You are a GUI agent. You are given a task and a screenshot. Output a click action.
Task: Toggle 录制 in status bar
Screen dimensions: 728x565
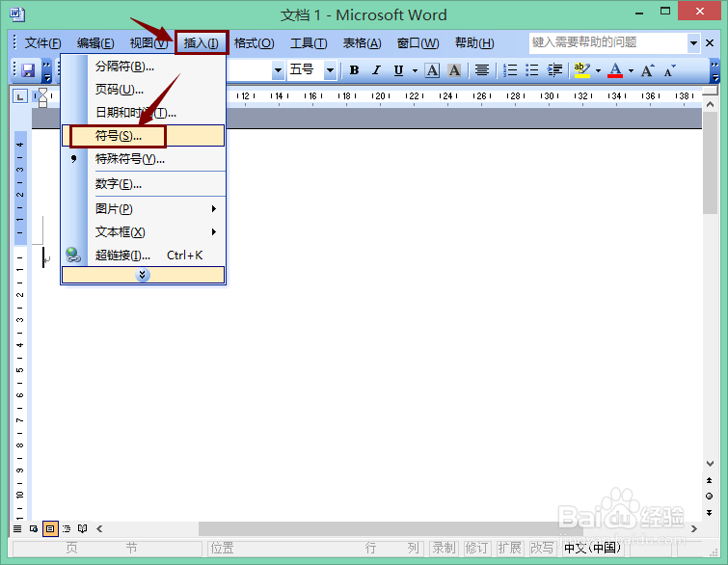444,549
